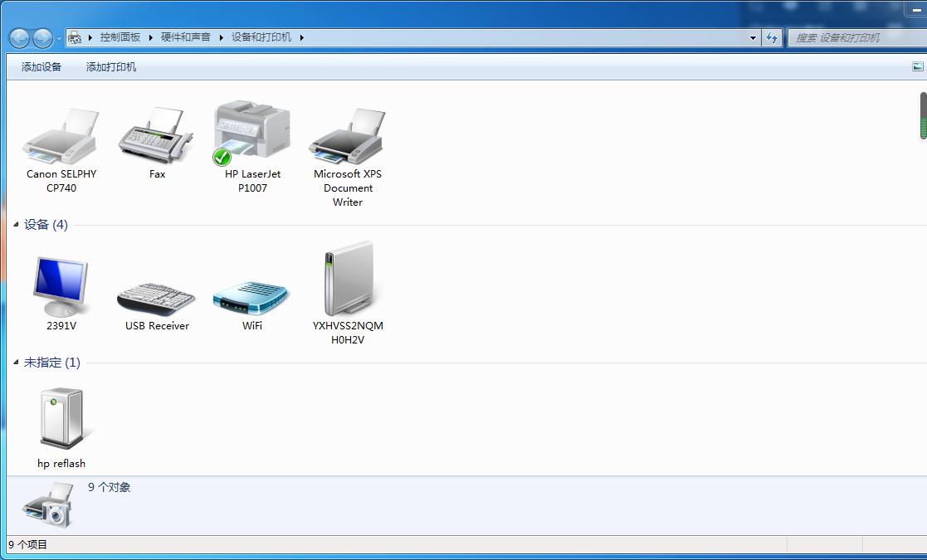
Task: Open the recent pages dropdown arrow
Action: (x=59, y=39)
